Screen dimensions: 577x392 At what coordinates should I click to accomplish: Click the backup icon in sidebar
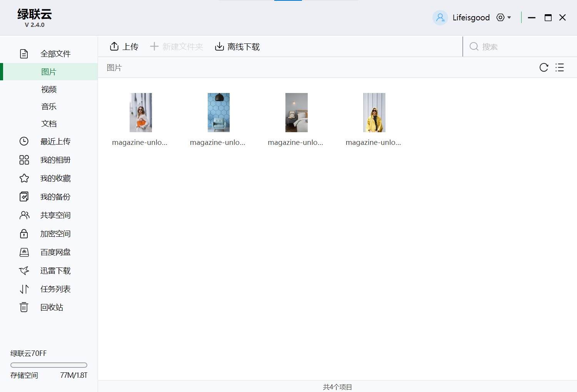(x=24, y=197)
